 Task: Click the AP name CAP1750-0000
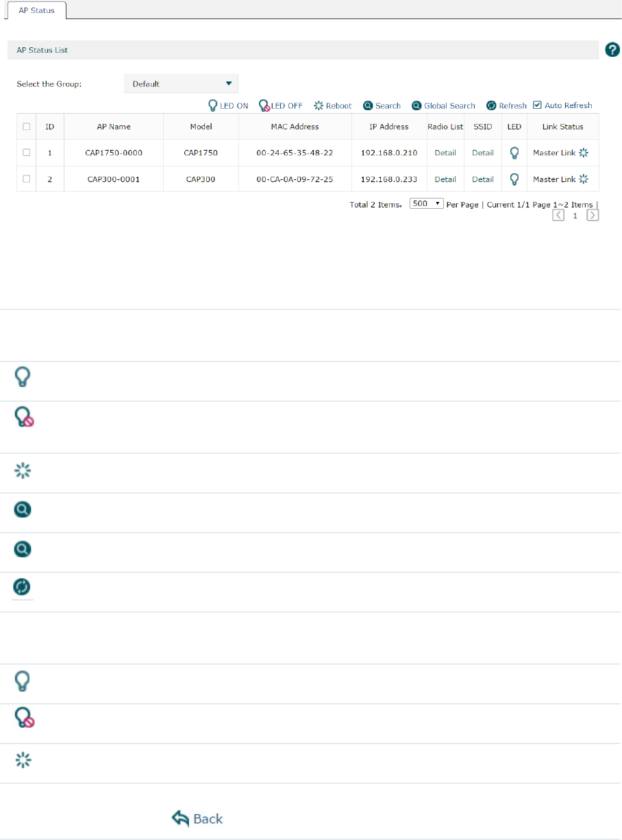114,153
